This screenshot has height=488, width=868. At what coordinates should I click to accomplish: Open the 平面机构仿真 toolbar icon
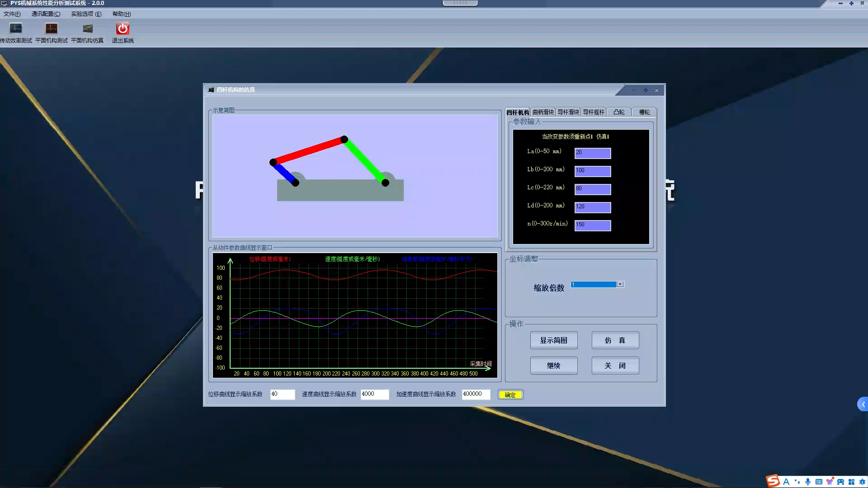(x=87, y=28)
